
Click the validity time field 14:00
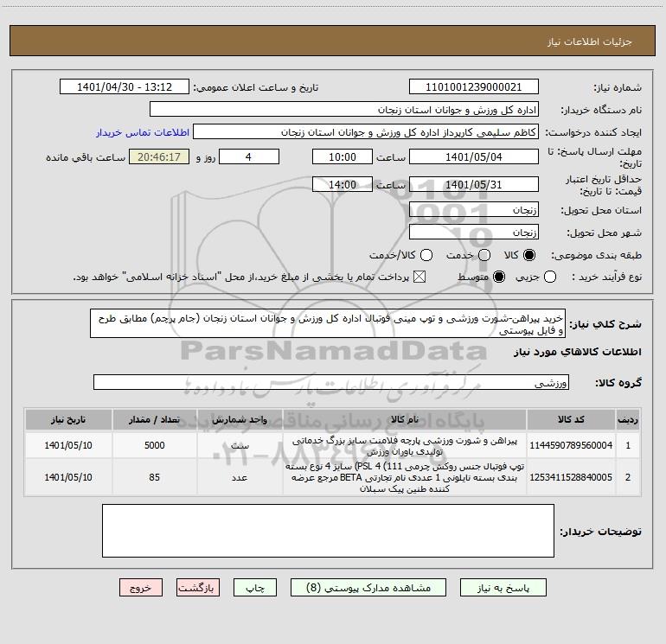343,184
